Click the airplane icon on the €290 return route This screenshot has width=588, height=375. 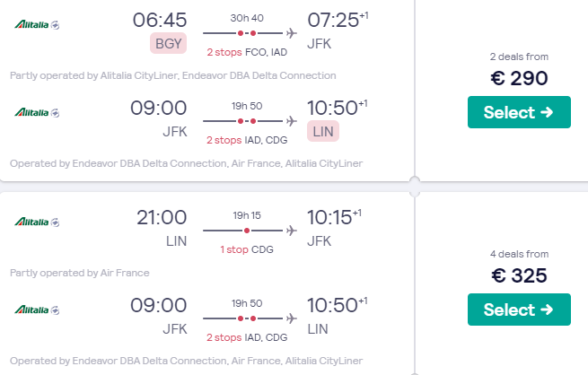(x=291, y=120)
